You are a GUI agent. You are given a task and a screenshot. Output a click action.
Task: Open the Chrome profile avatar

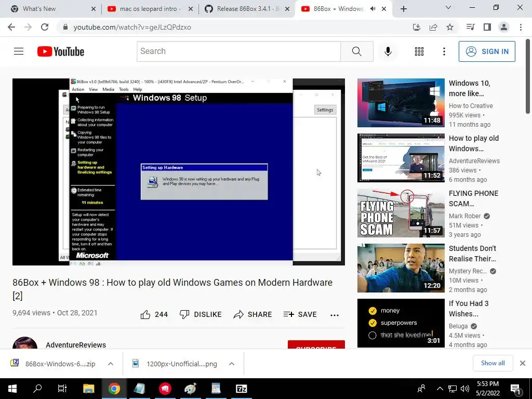(x=504, y=27)
